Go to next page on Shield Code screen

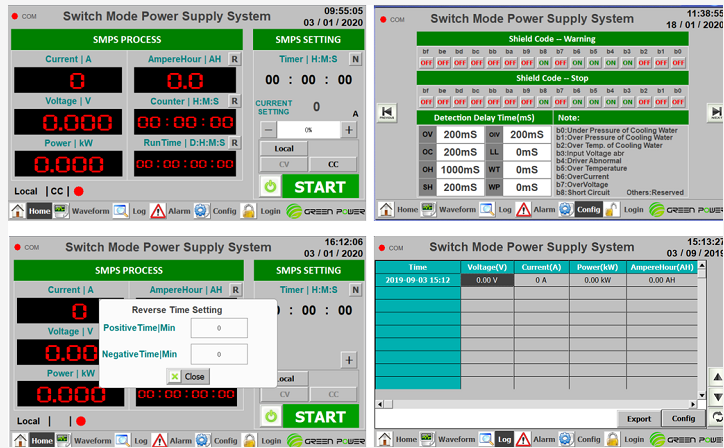[716, 112]
